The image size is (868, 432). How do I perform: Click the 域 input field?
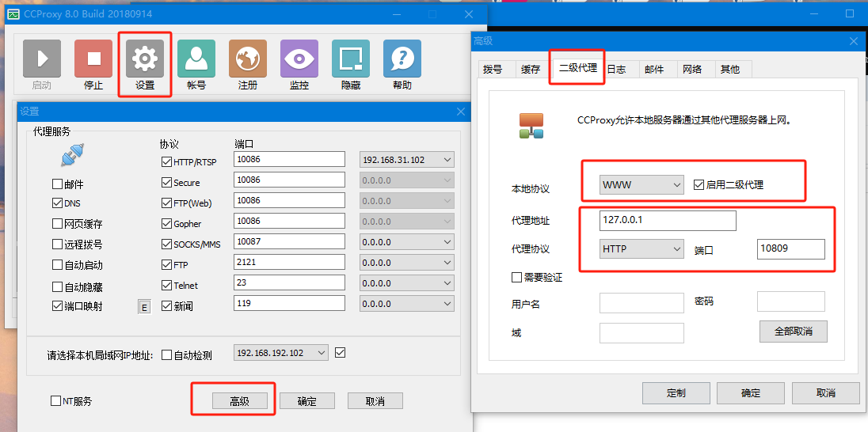[x=641, y=333]
